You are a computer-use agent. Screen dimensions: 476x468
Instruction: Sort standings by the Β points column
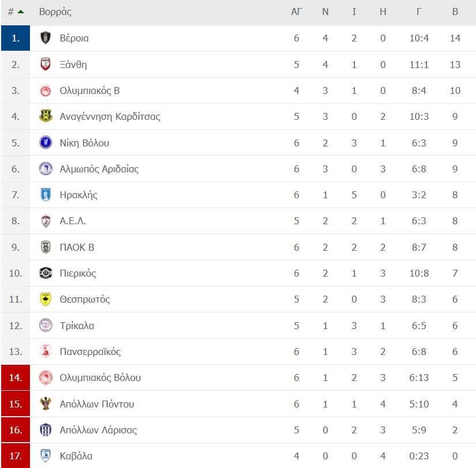coord(455,12)
